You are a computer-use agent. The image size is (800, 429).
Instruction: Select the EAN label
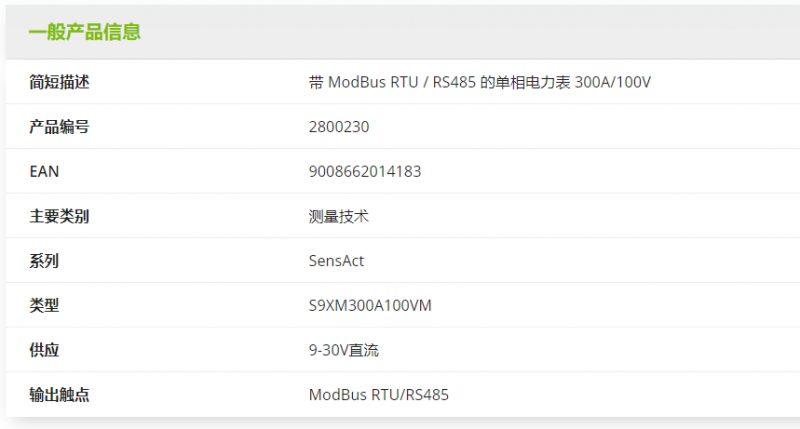pyautogui.click(x=44, y=171)
